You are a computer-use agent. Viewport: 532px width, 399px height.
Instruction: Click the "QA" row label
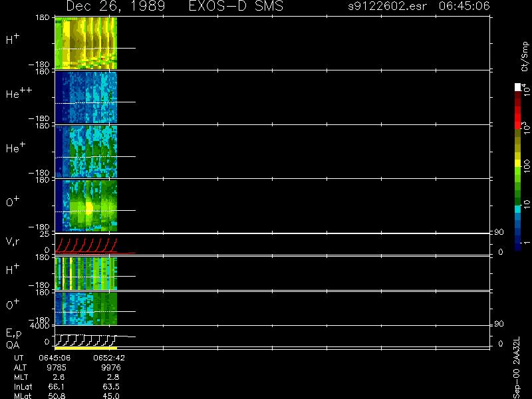[x=13, y=345]
